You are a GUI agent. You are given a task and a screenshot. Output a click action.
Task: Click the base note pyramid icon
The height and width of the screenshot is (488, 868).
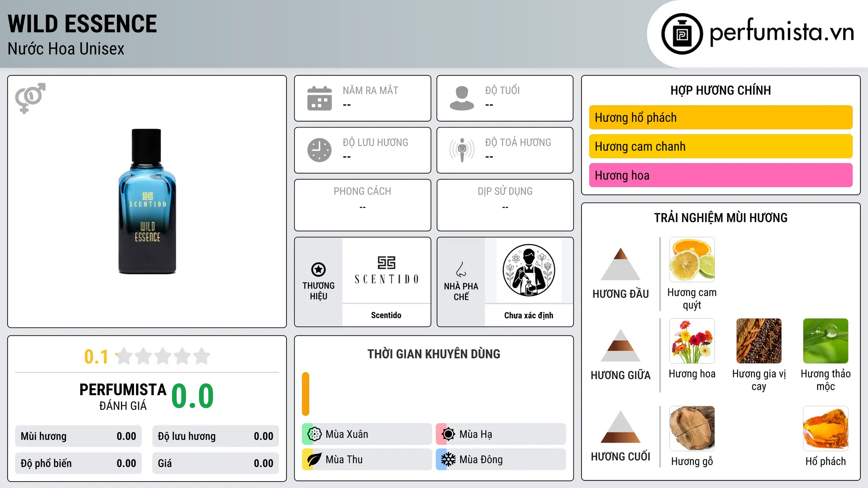620,427
